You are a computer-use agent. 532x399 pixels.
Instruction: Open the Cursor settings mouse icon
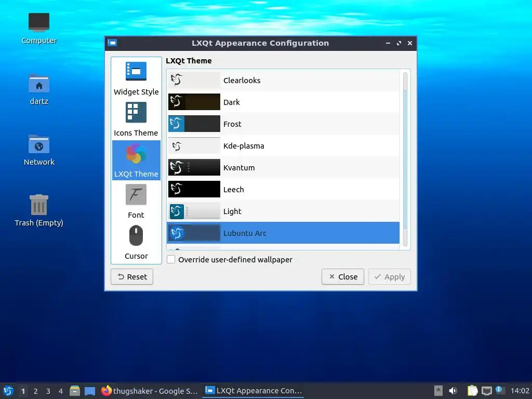136,235
